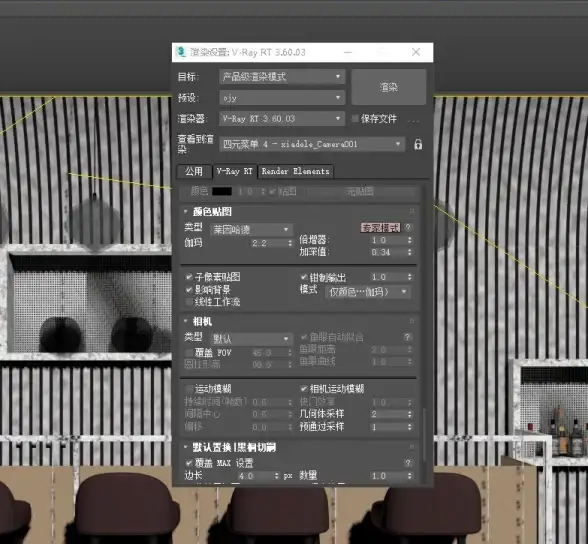Viewport: 588px width, 544px height.
Task: Click the drag grip of the 相机 rollout
Action: point(412,321)
